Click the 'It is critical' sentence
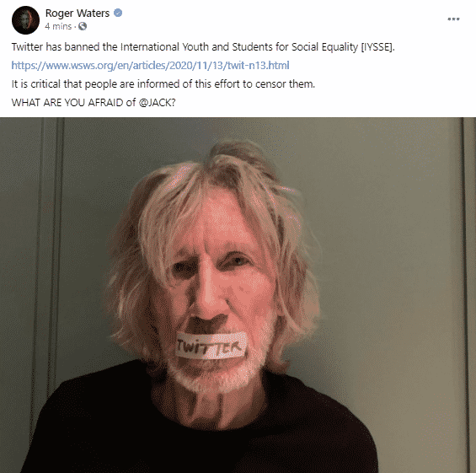 click(x=163, y=84)
